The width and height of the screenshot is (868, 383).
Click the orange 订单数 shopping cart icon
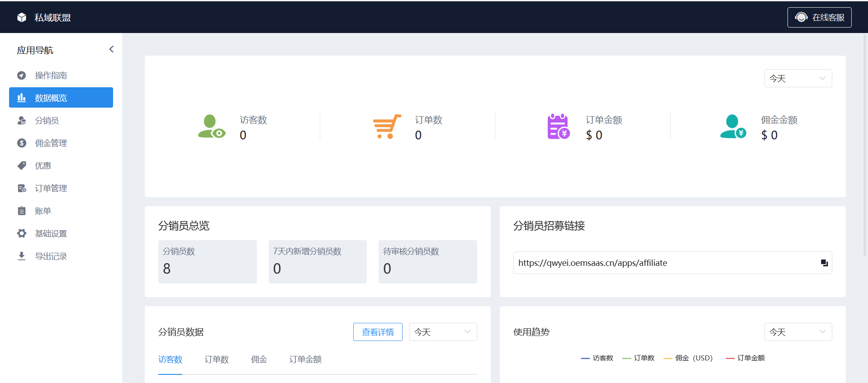[387, 127]
